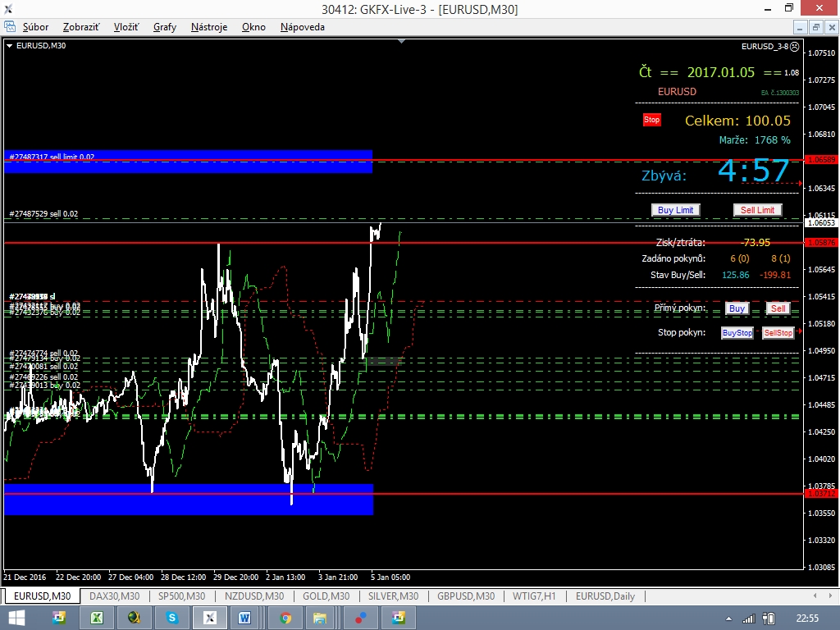840x630 pixels.
Task: Click the chart document icon beside Súbor
Action: [11, 27]
